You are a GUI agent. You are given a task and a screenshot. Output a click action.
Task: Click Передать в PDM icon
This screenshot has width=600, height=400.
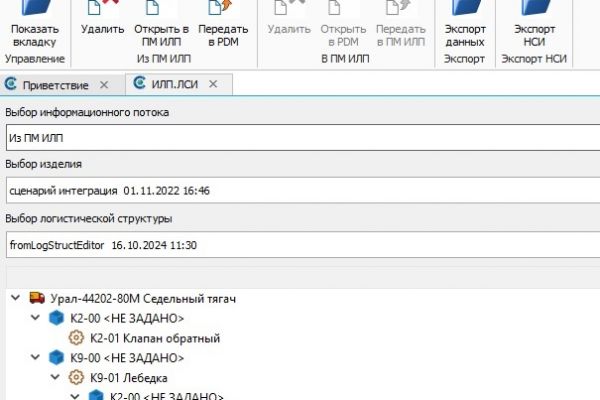(220, 7)
